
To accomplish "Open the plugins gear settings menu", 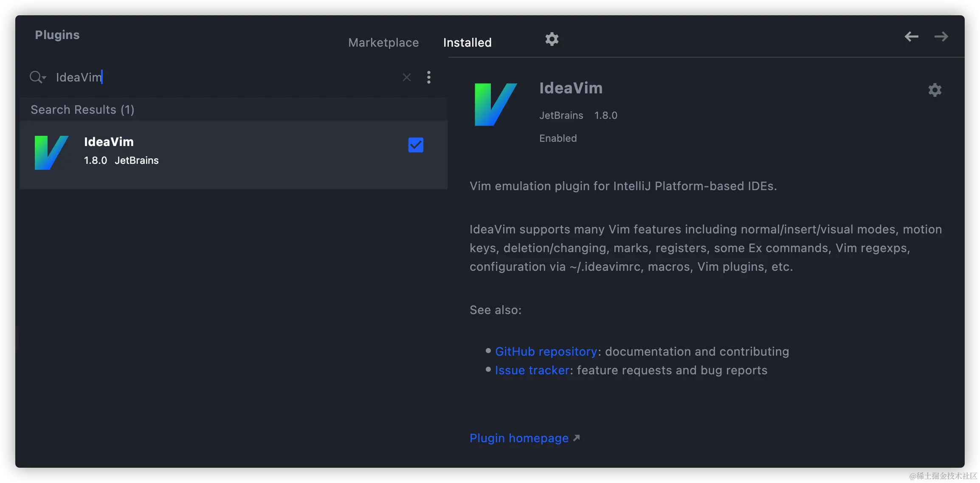I will tap(552, 39).
